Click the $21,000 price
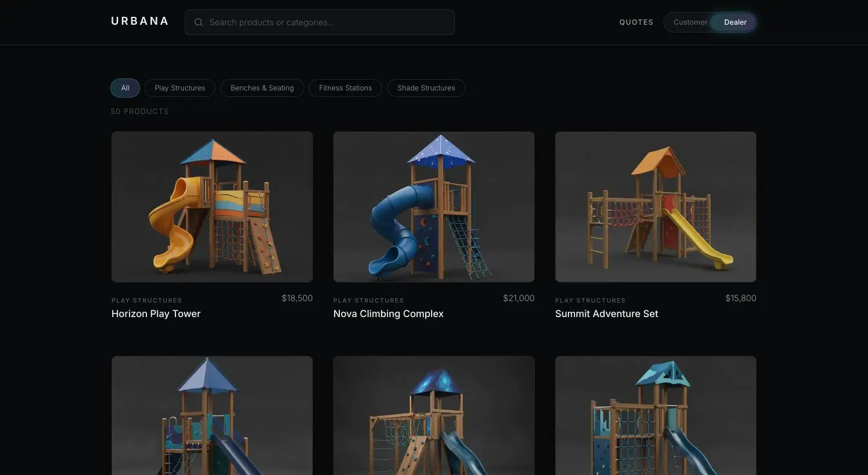The image size is (868, 475). (519, 298)
